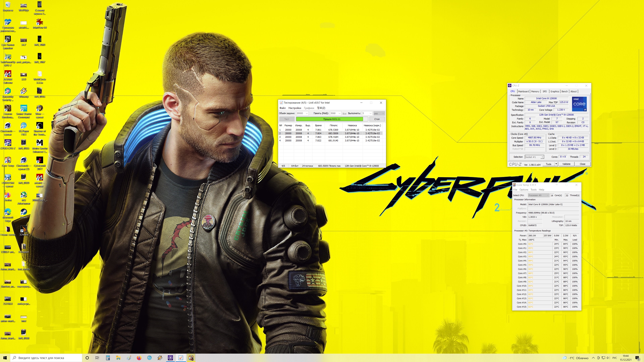Click the Windows taskbar search field
The height and width of the screenshot is (362, 644).
[46, 358]
